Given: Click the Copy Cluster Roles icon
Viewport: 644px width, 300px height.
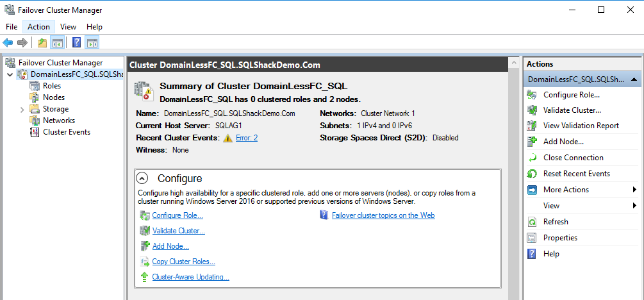Looking at the screenshot, I should 145,262.
